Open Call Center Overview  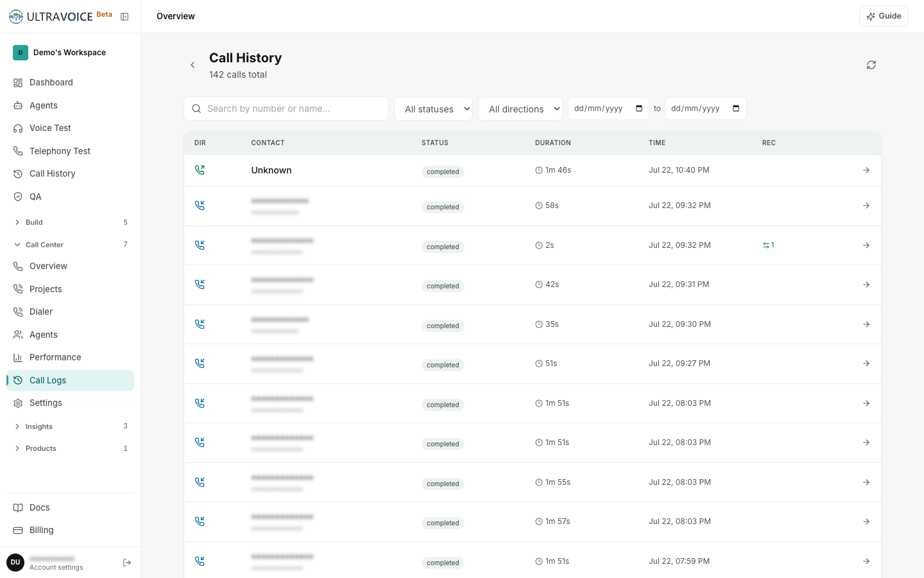(70, 266)
